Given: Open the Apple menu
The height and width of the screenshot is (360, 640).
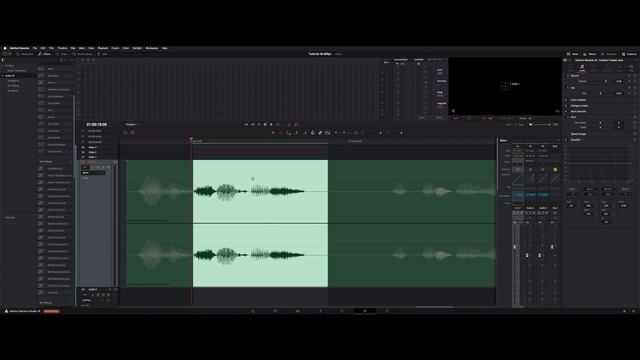Looking at the screenshot, I should click(5, 48).
